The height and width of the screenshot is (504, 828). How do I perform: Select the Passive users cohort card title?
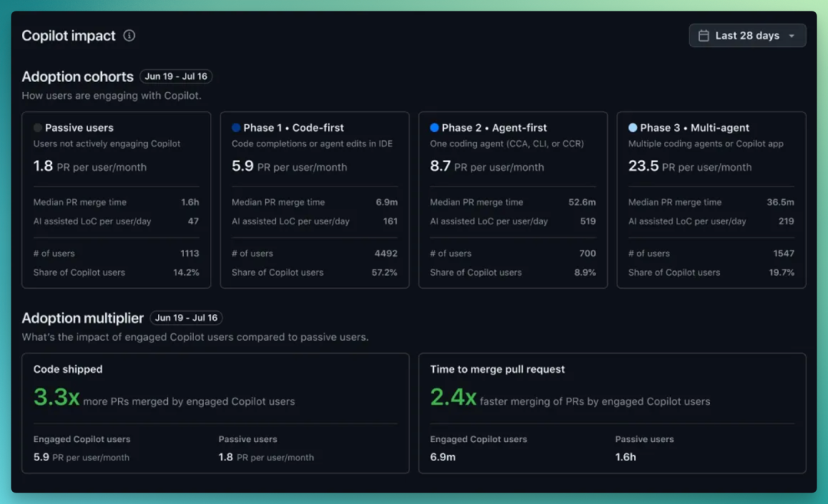[79, 128]
